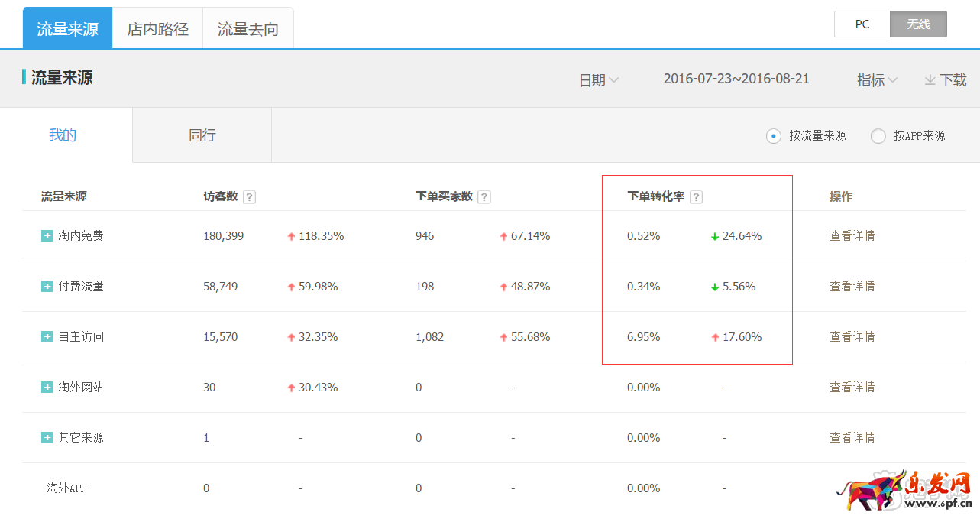Viewport: 980px width, 519px height.
Task: Select the 按流量来源 radio button
Action: coord(773,136)
